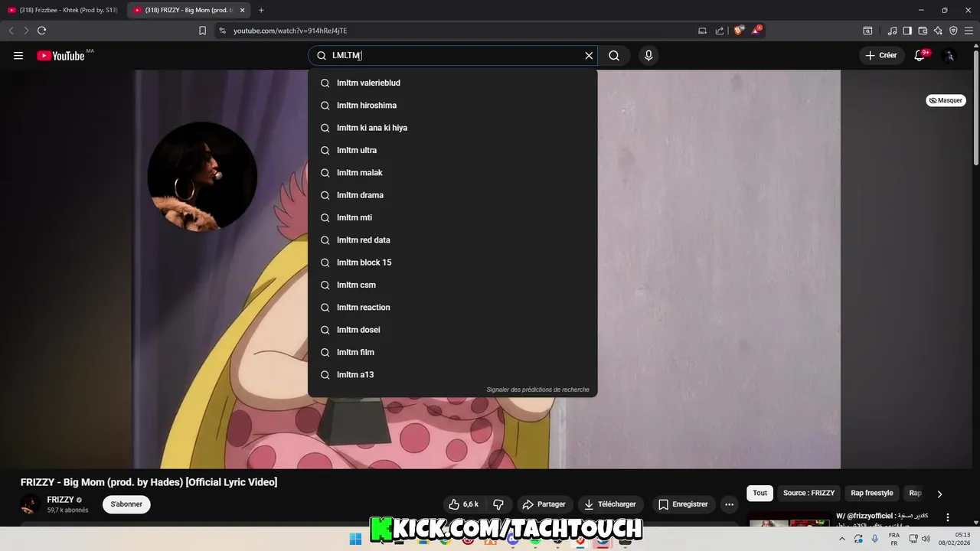Click the URL youtube.com/watch address bar
The height and width of the screenshot is (551, 980).
click(290, 31)
